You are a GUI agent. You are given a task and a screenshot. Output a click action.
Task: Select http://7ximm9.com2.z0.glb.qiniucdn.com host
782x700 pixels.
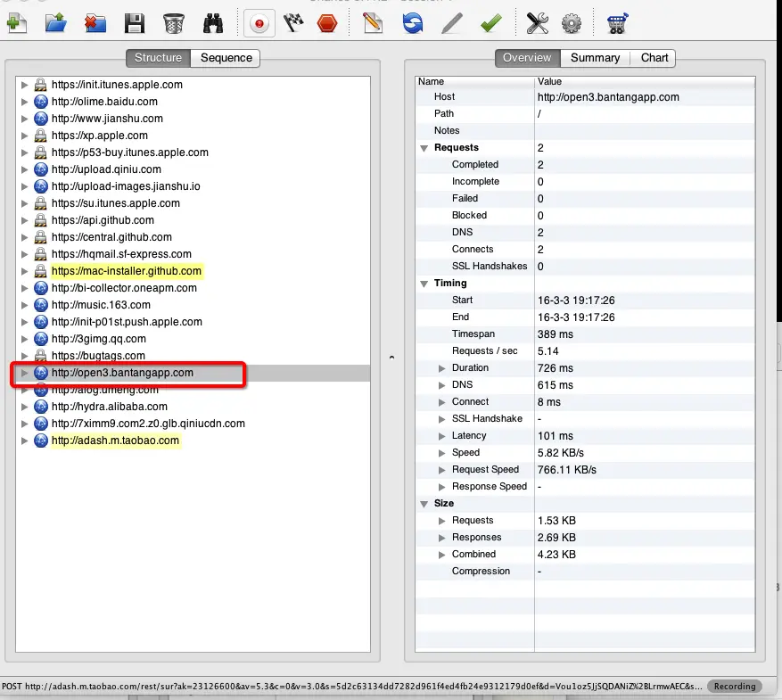pyautogui.click(x=148, y=424)
